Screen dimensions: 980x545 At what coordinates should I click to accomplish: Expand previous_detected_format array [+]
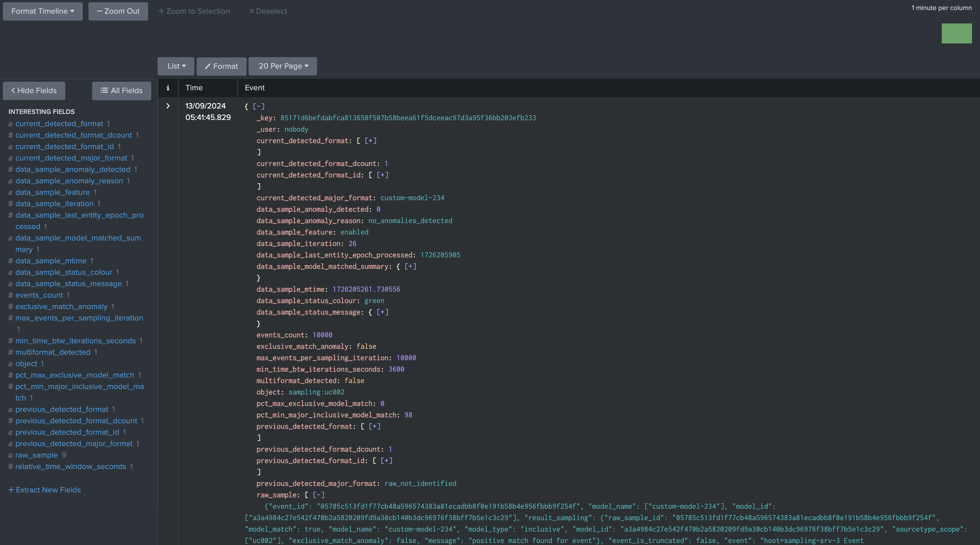tap(374, 426)
